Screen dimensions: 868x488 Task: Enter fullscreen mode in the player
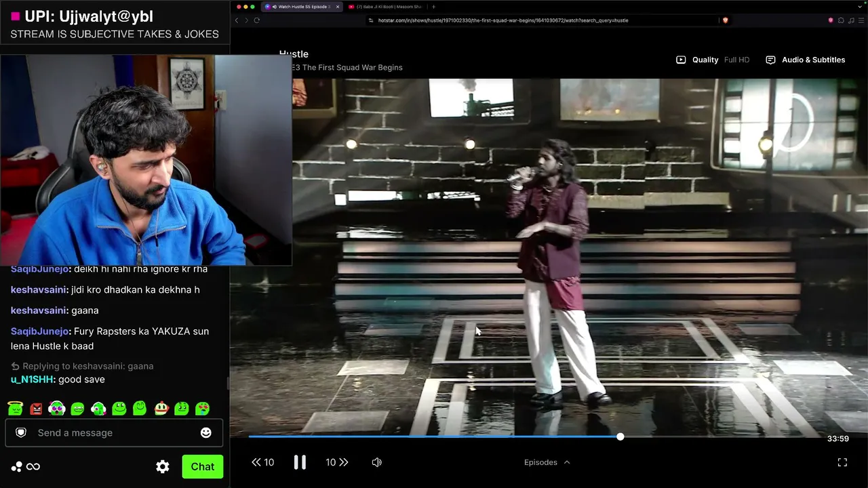click(x=842, y=462)
